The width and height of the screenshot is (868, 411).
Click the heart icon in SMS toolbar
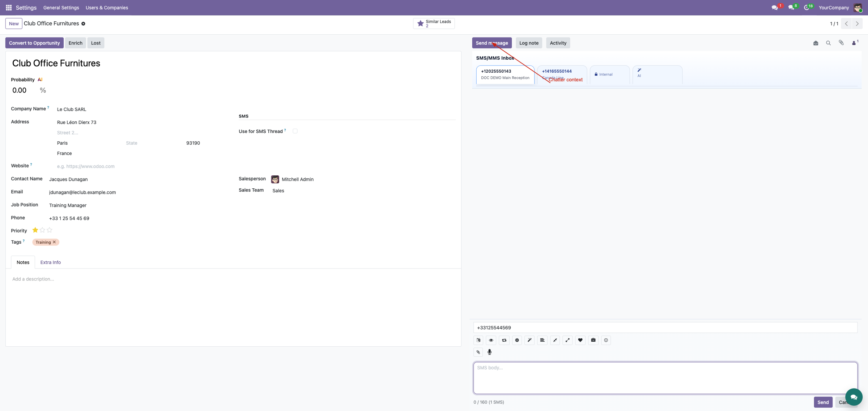tap(580, 340)
